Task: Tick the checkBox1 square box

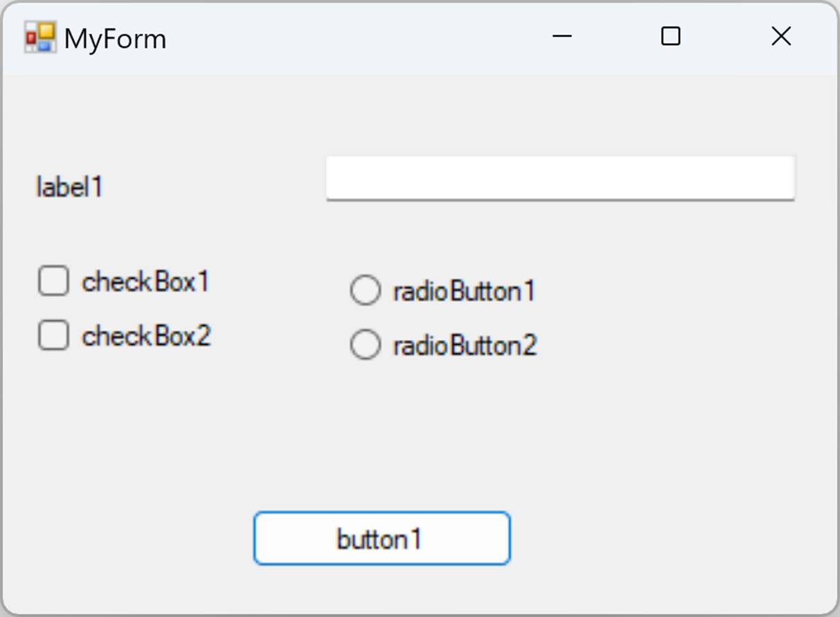Action: coord(53,281)
